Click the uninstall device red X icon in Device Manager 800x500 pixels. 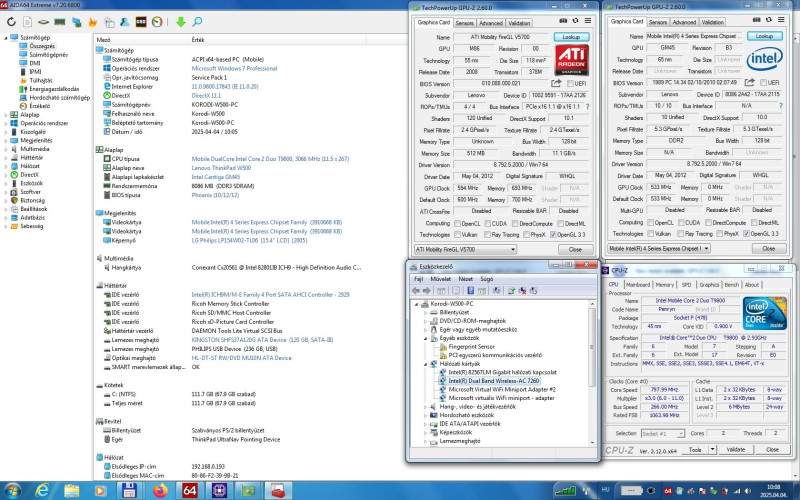pyautogui.click(x=522, y=291)
